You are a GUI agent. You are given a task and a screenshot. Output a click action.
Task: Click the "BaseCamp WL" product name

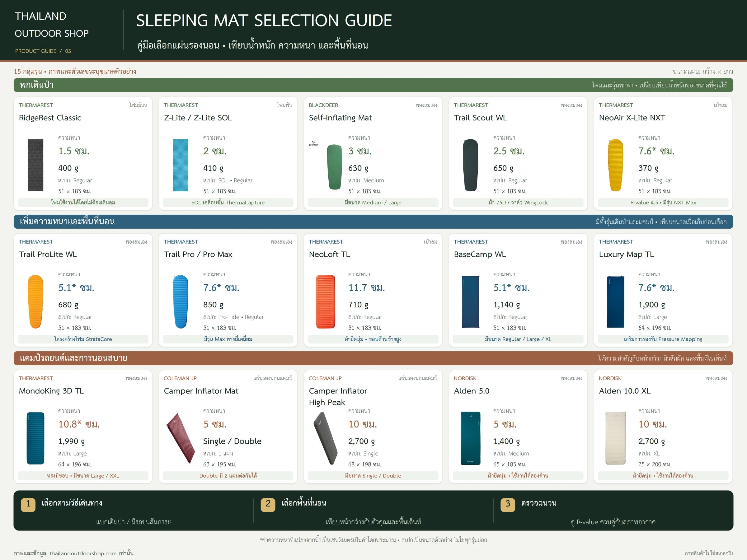coord(480,254)
